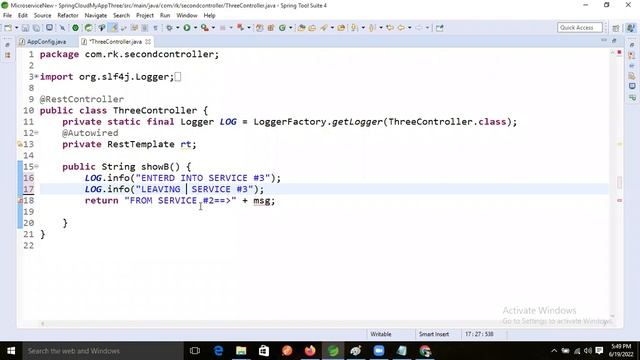Click the Windows Start button

click(11, 351)
